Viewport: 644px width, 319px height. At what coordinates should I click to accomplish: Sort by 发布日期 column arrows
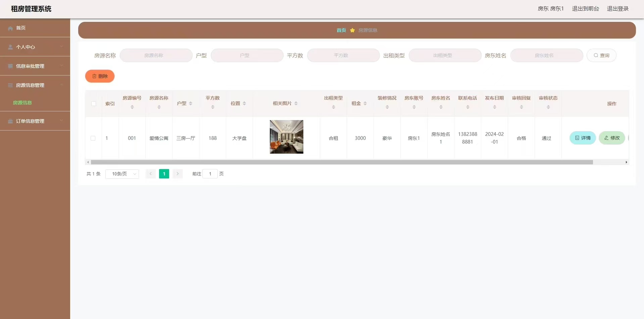[x=495, y=107]
